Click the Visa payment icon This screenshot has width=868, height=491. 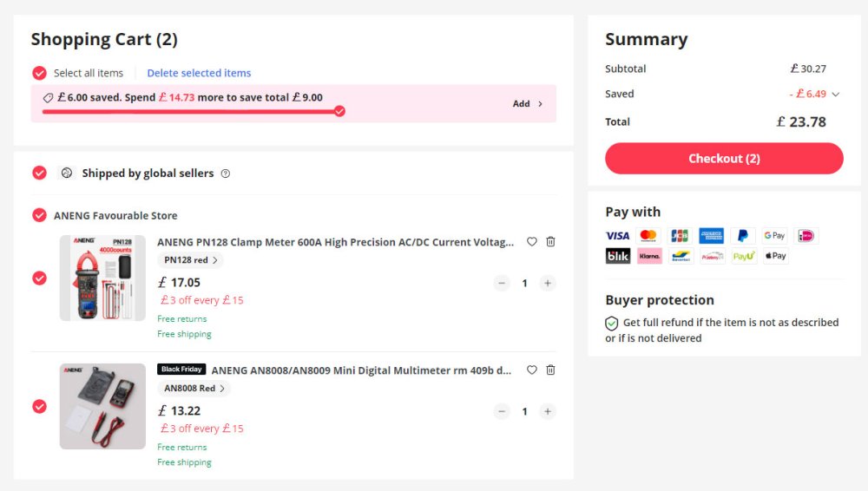[617, 236]
